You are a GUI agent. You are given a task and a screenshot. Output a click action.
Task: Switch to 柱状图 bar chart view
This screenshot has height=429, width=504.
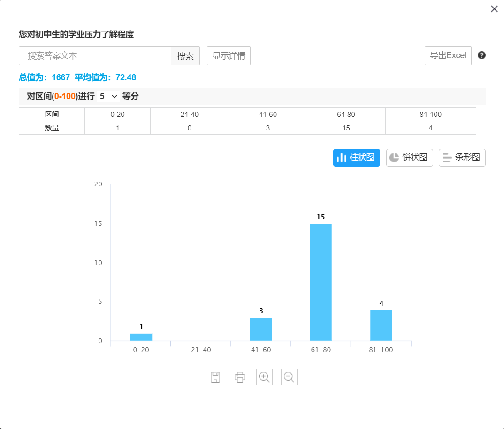357,158
